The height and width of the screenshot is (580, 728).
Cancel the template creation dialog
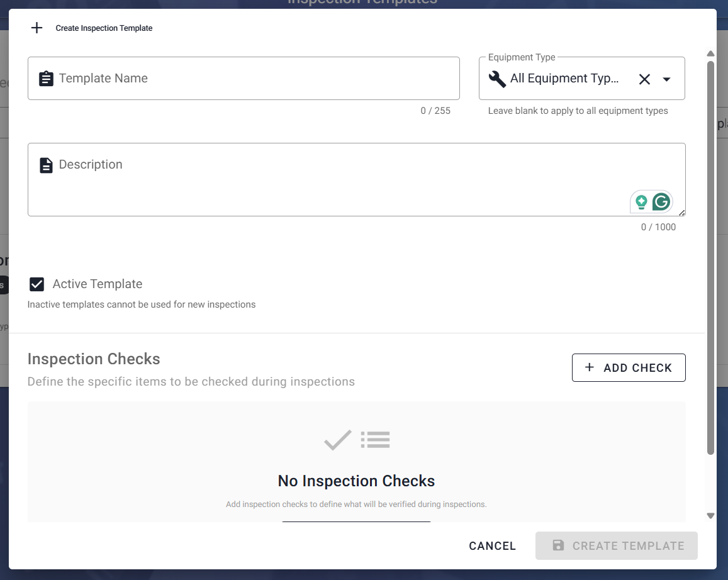tap(492, 546)
